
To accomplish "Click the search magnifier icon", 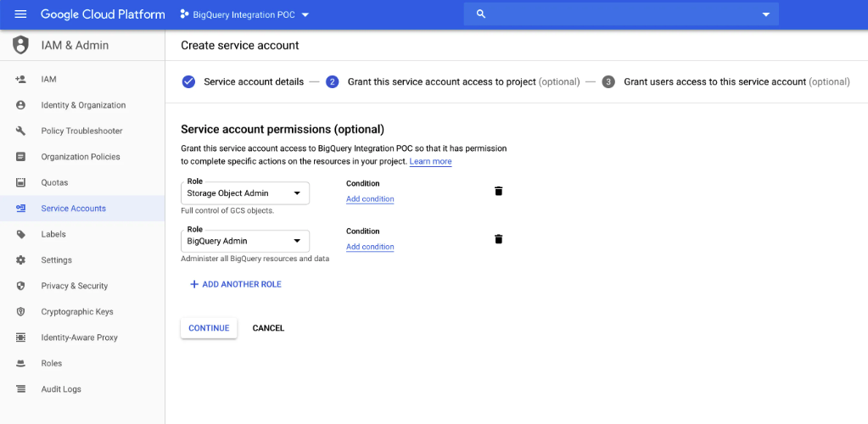I will pyautogui.click(x=481, y=14).
